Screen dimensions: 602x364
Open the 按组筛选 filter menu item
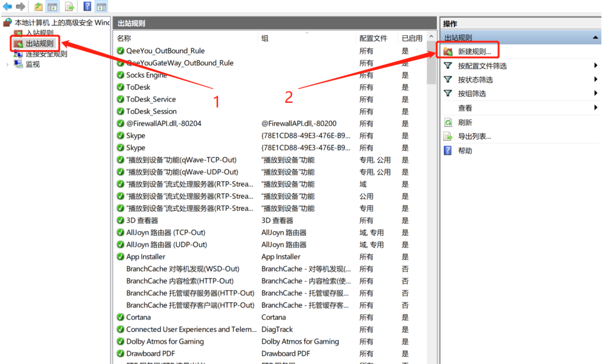click(x=472, y=93)
